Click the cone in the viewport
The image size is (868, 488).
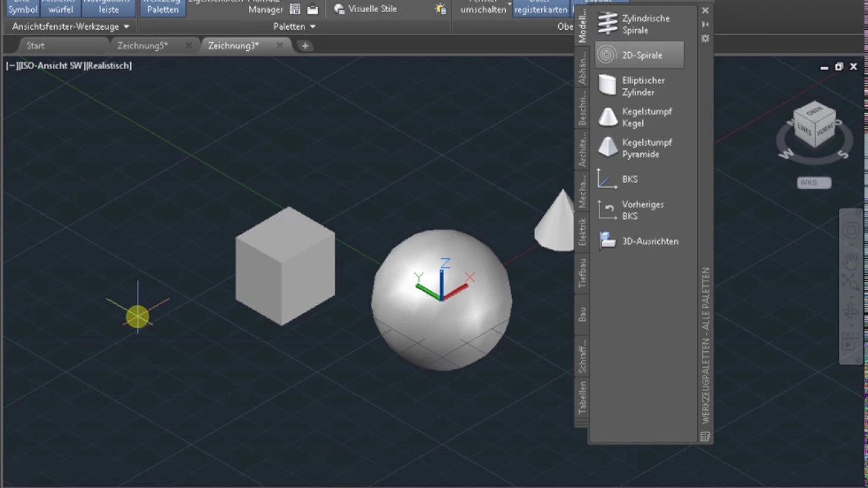[x=555, y=220]
